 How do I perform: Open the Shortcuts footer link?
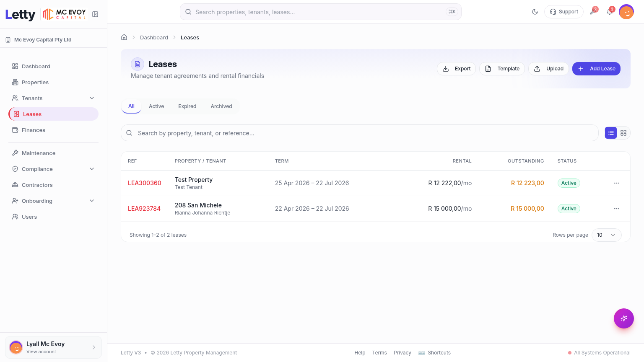[x=434, y=353]
